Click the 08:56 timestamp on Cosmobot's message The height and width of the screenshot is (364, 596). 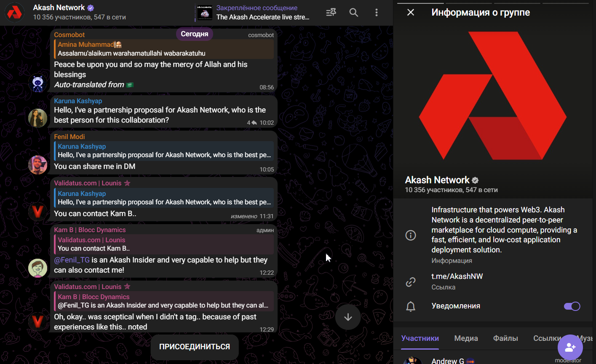coord(267,87)
